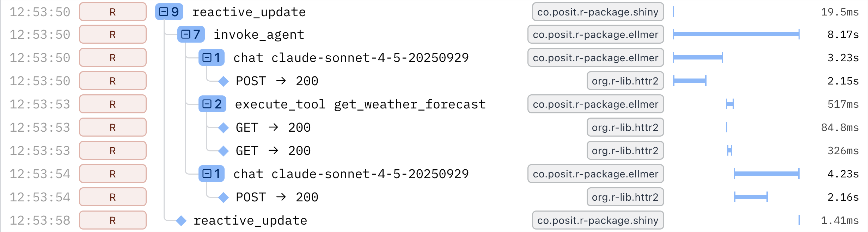Click the 8.17s invoke_agent timeline bar
868x232 pixels.
(x=736, y=35)
